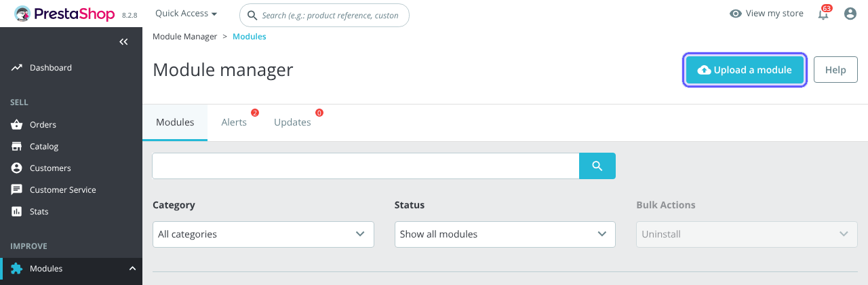Click the Updates badge showing 0

pyautogui.click(x=319, y=113)
